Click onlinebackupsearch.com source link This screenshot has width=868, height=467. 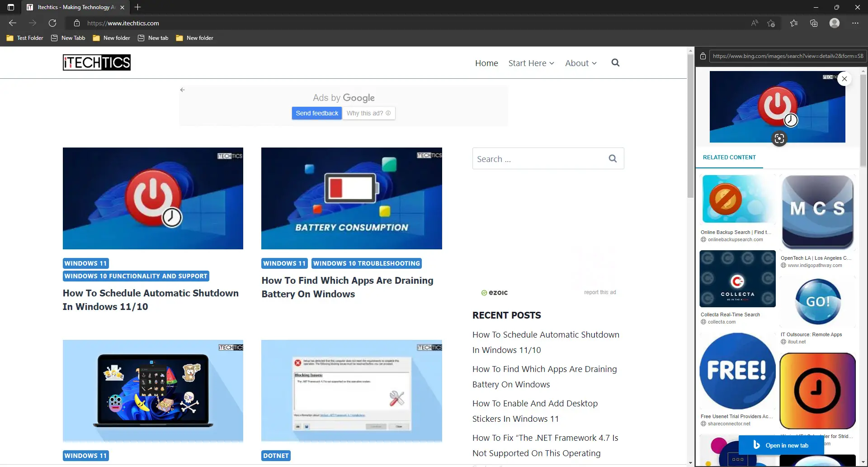(x=735, y=240)
